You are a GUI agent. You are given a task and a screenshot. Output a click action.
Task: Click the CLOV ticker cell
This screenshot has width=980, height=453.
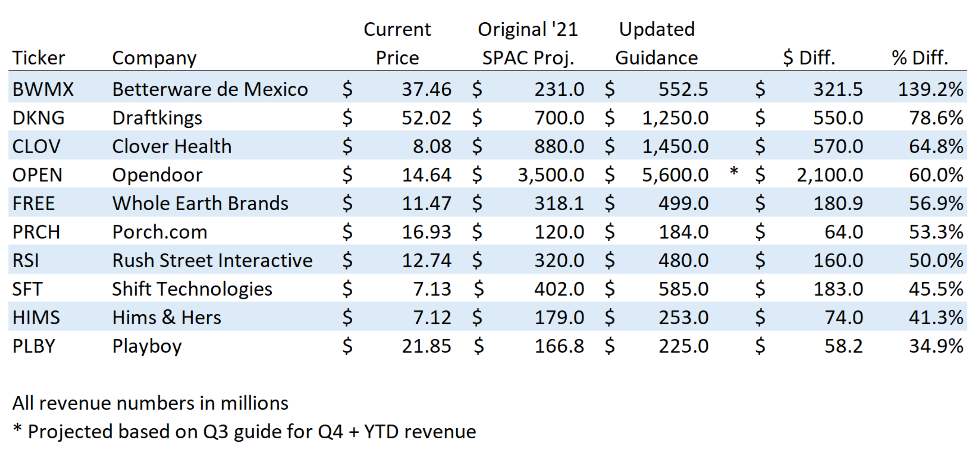[37, 146]
